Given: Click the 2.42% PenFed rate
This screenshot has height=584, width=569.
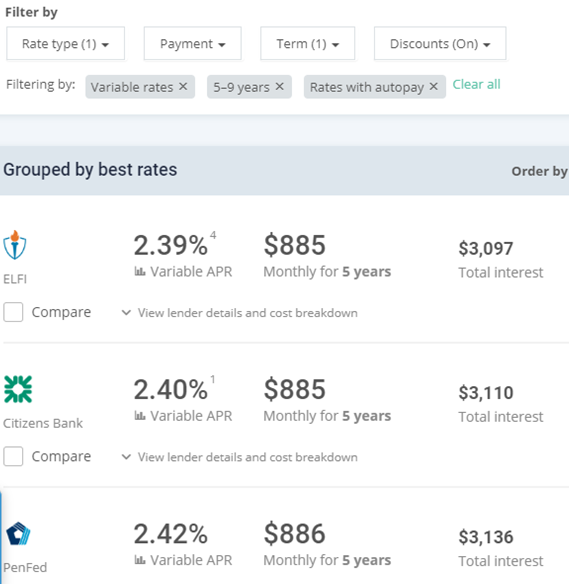Looking at the screenshot, I should [x=171, y=534].
